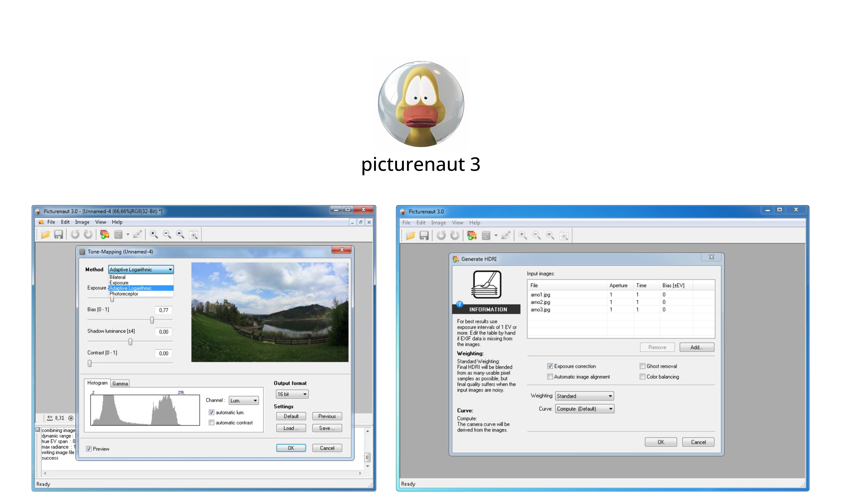Viewport: 841px width, 504px height.
Task: Click tone-mapping sliders icon in right window toolbar
Action: (486, 235)
